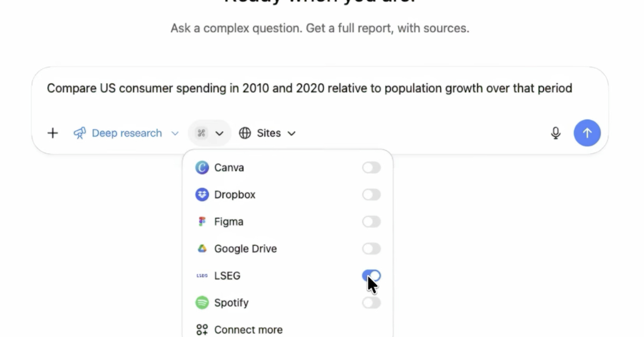Select the Connect more menu entry
This screenshot has height=337, width=644.
pos(247,329)
